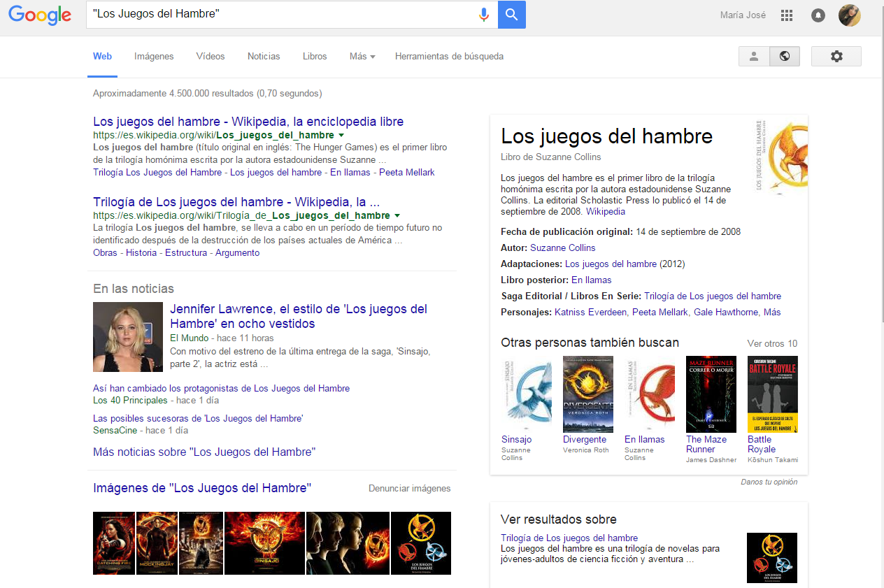The width and height of the screenshot is (884, 588).
Task: Open En llamas book cover
Action: [x=650, y=394]
